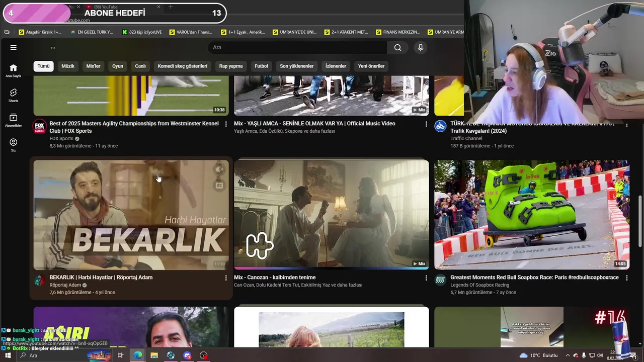Open bookmark 2+1 ATAKENT MET...
Image resolution: width=644 pixels, height=362 pixels.
click(x=346, y=32)
